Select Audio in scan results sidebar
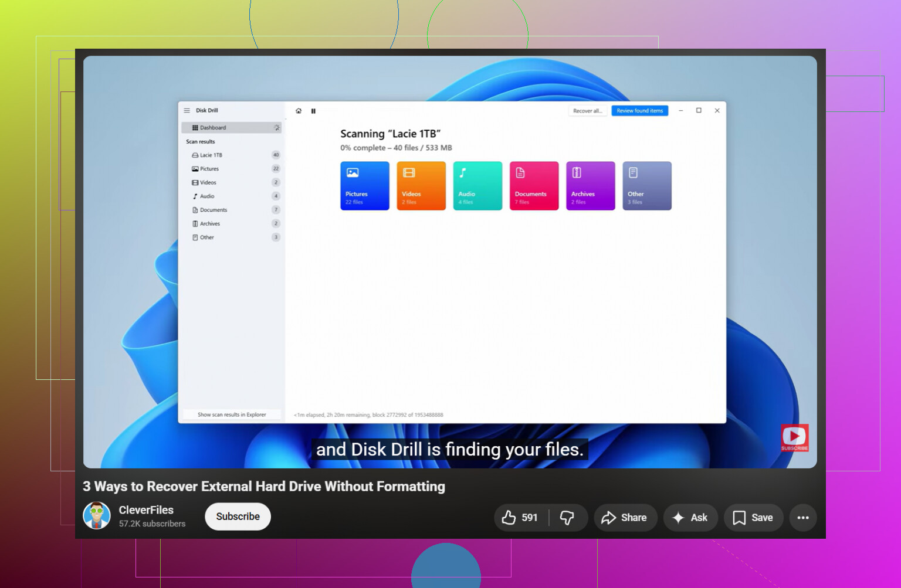Image resolution: width=901 pixels, height=588 pixels. [x=231, y=196]
